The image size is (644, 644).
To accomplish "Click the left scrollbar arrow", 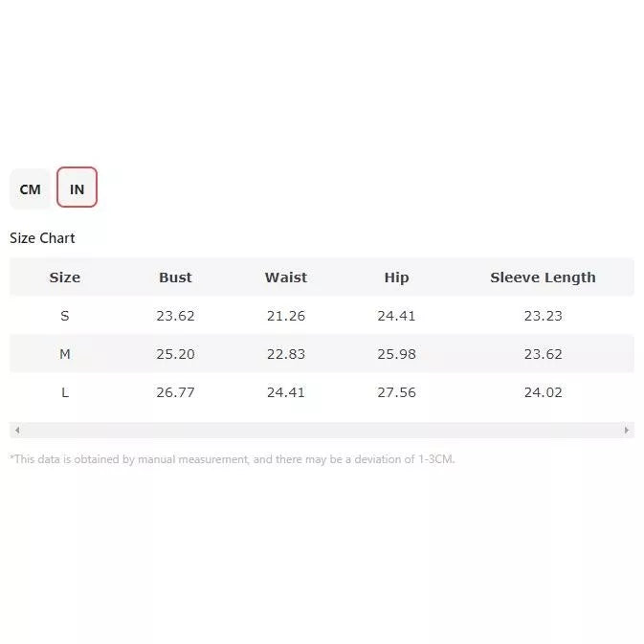I will pos(17,430).
